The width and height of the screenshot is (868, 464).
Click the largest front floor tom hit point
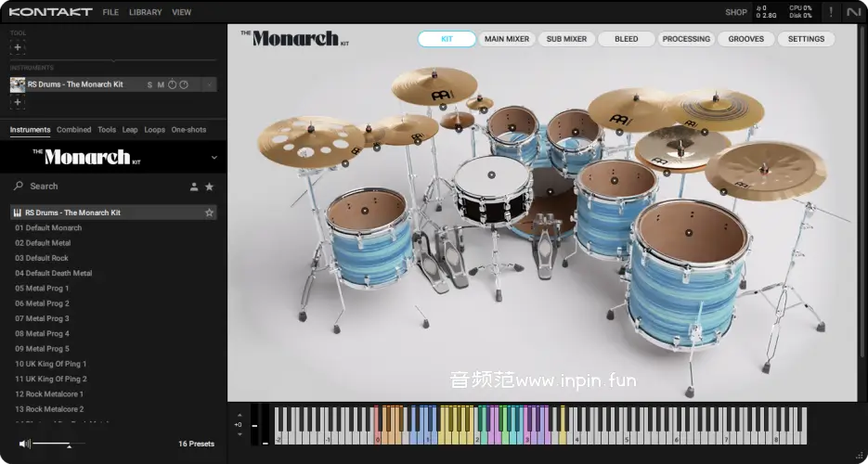point(689,233)
